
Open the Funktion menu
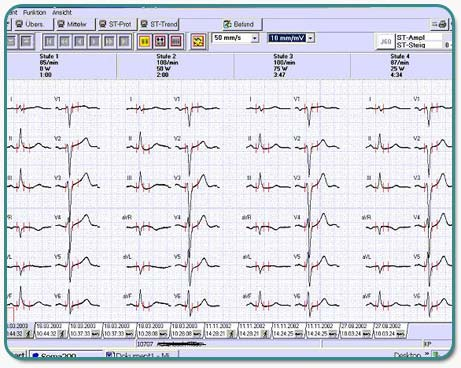tap(34, 12)
